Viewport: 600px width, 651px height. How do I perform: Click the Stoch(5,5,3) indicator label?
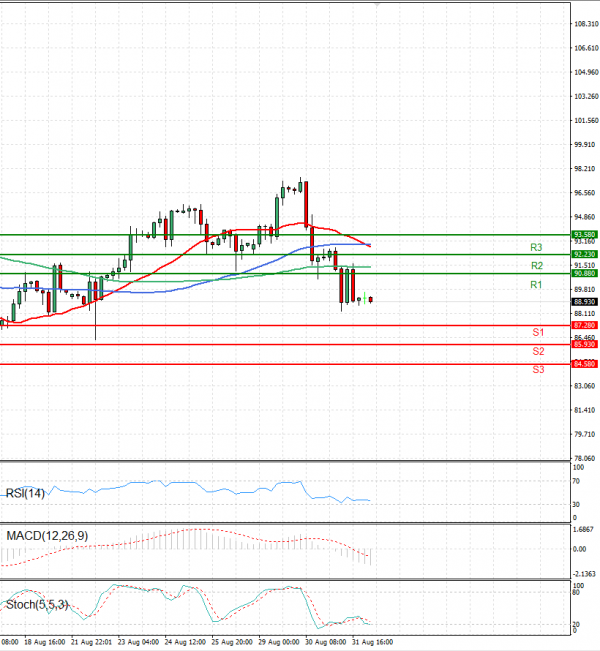tap(37, 604)
